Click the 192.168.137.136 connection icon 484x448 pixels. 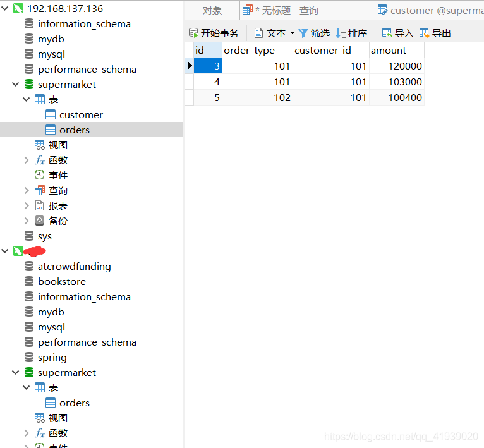pos(18,8)
